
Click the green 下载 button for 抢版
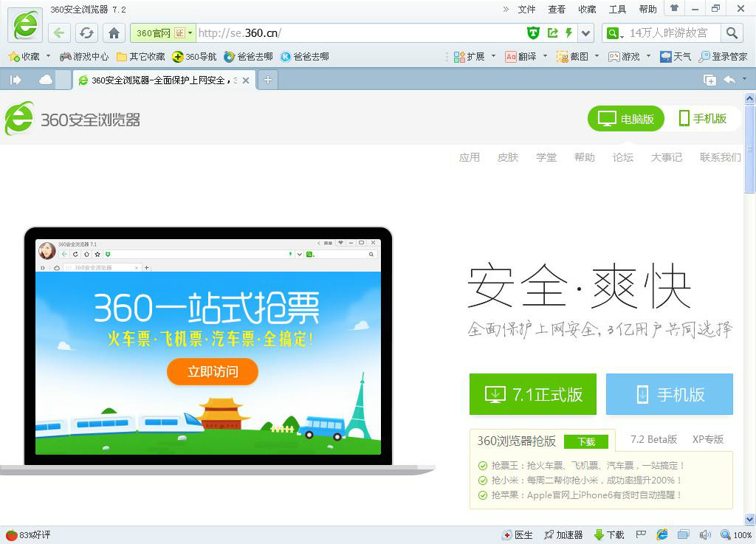[x=586, y=441]
